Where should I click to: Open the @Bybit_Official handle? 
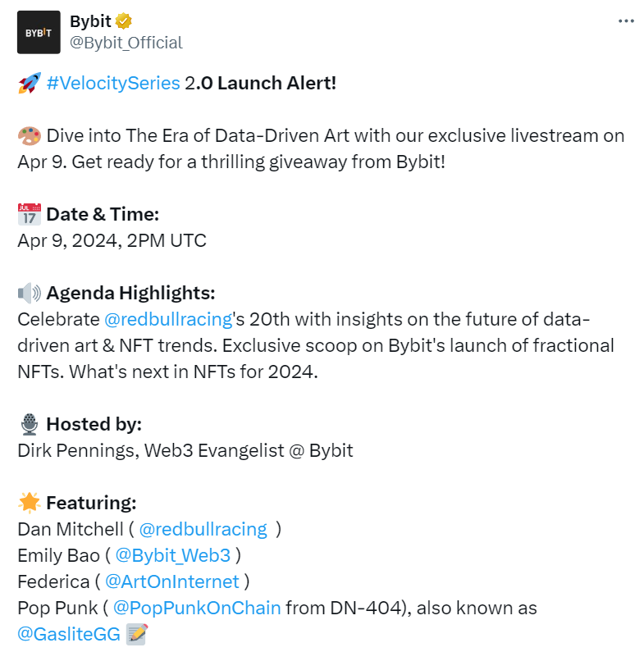click(x=126, y=43)
